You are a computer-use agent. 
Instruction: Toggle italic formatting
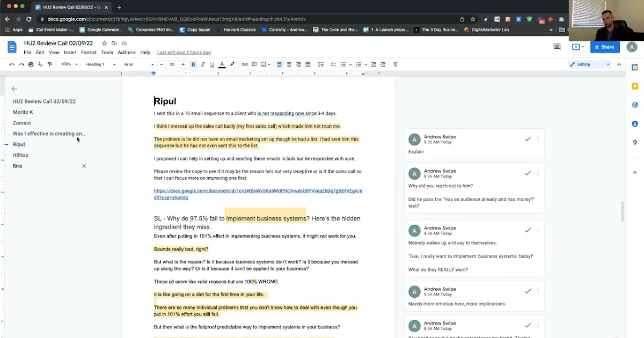(x=203, y=64)
